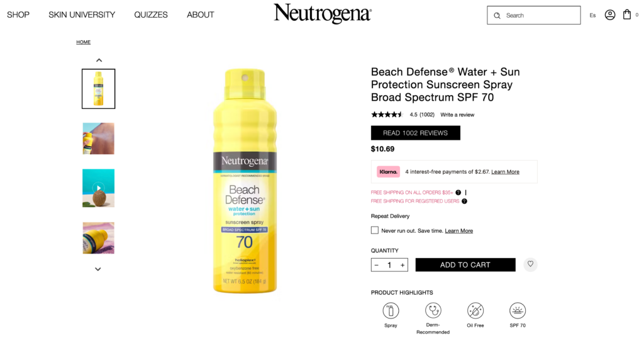644x338 pixels.
Task: Click the Spray product highlight icon
Action: [391, 311]
